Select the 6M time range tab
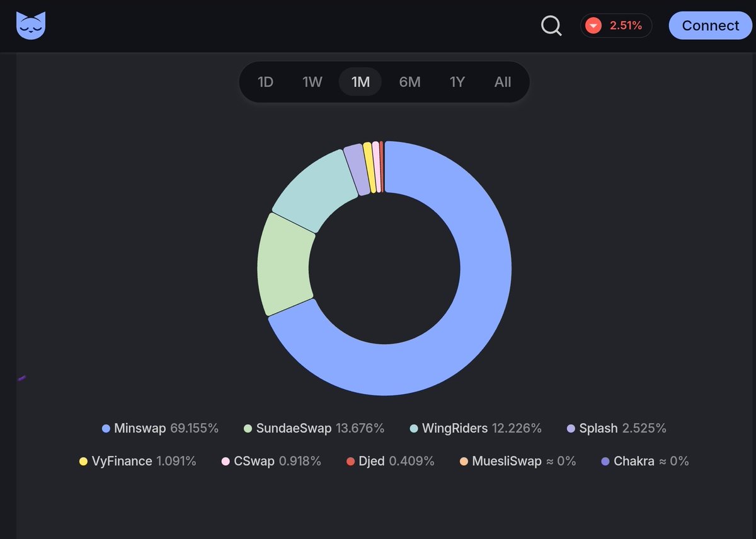The width and height of the screenshot is (756, 539). [409, 82]
